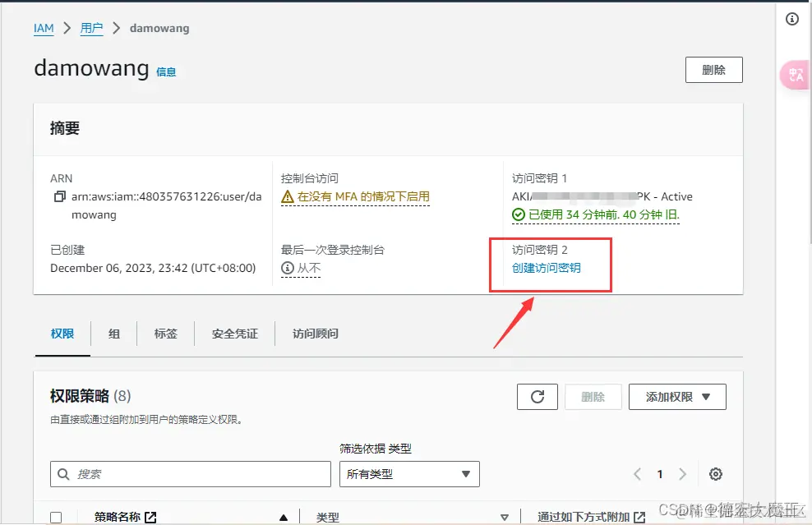
Task: Click the ARN value text
Action: pos(166,205)
